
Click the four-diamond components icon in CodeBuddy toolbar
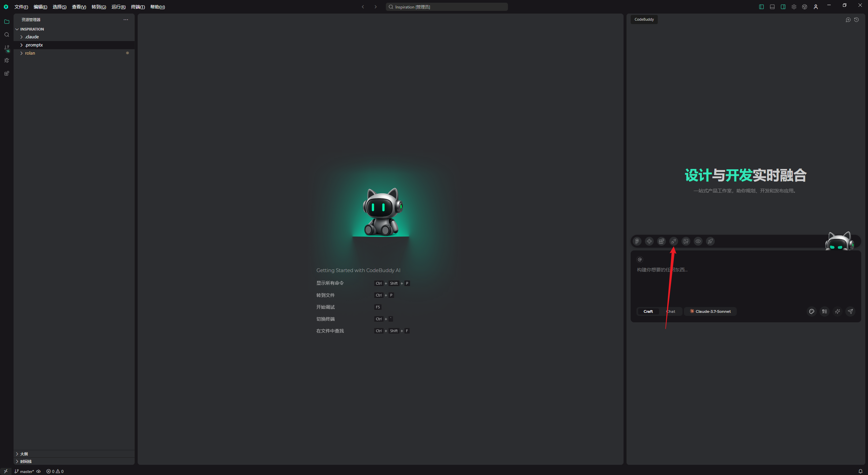point(649,241)
